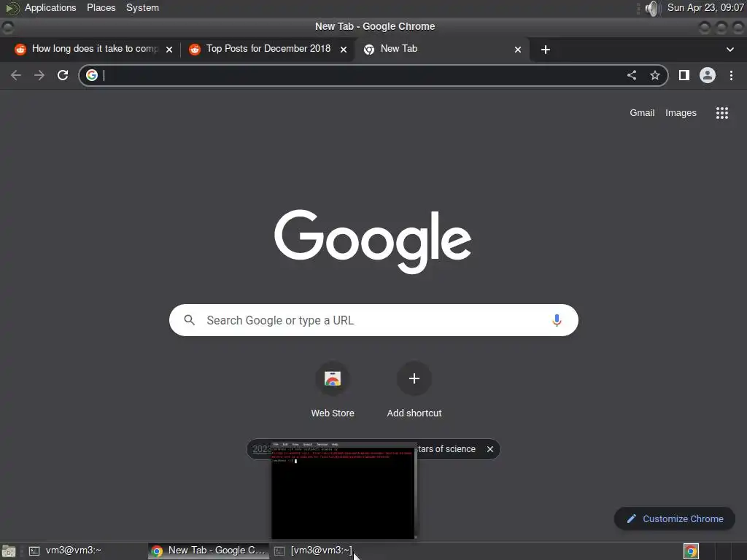Open the Gmail link

pyautogui.click(x=642, y=113)
